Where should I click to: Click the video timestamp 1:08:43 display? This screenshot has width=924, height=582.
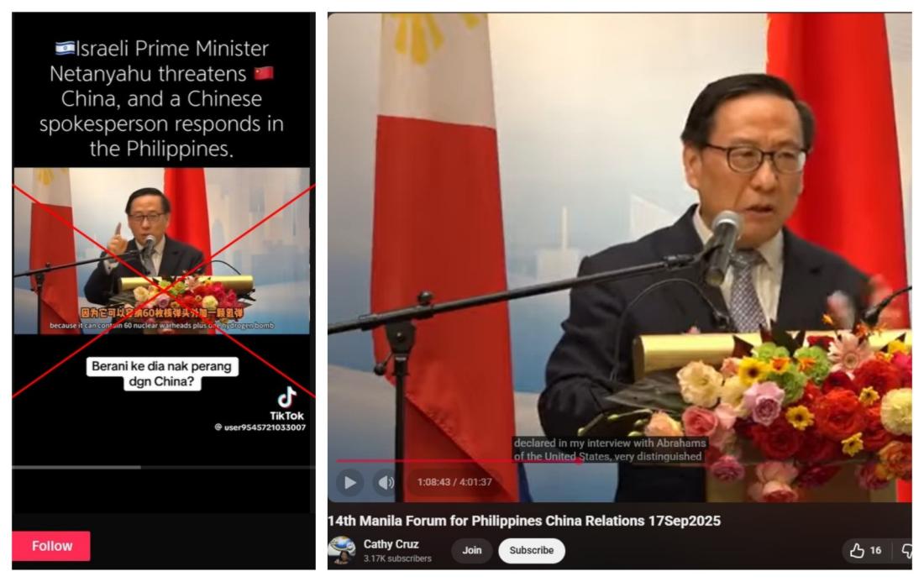click(x=454, y=482)
